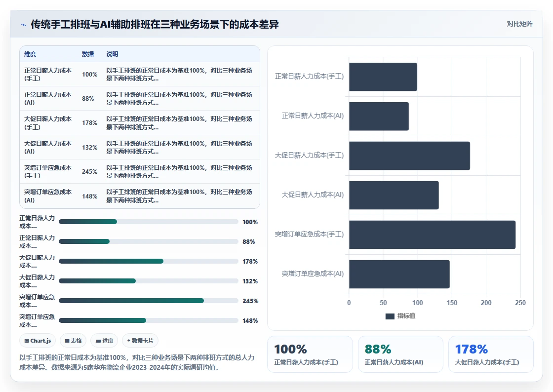Click table cell 大促日薪人力成本(AI)
Screen dimensions: 553x392
(48, 147)
